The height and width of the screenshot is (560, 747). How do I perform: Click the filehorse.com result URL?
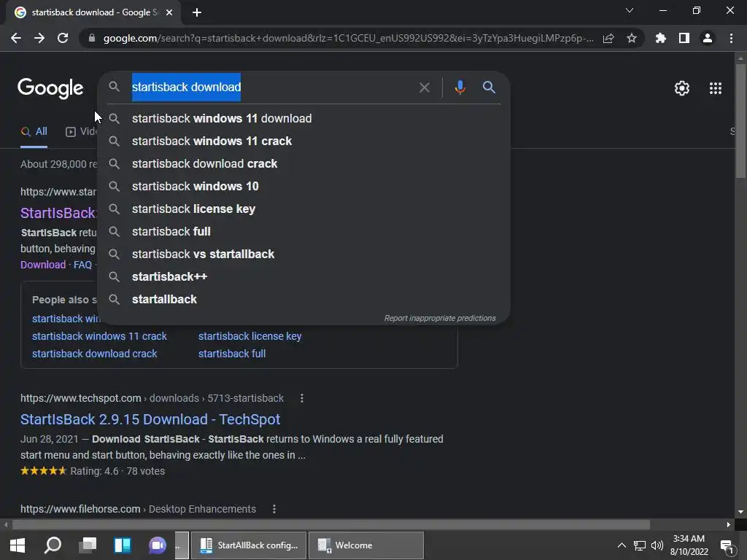(138, 509)
